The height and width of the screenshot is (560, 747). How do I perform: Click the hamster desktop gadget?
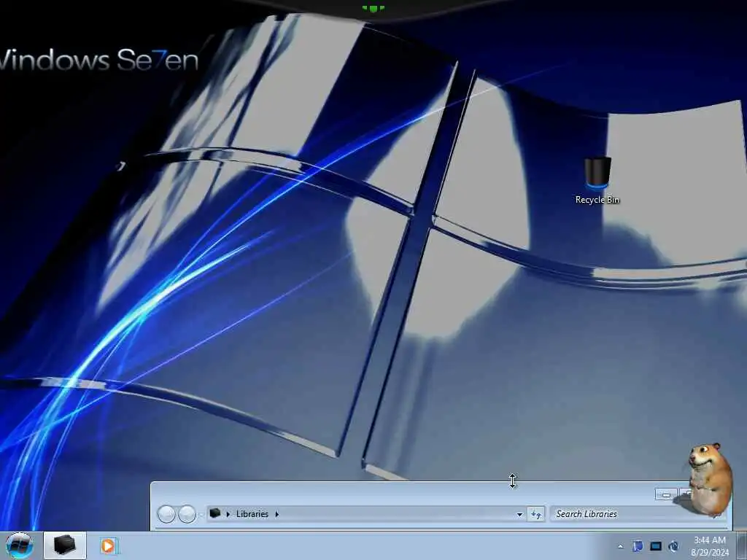[x=710, y=479]
